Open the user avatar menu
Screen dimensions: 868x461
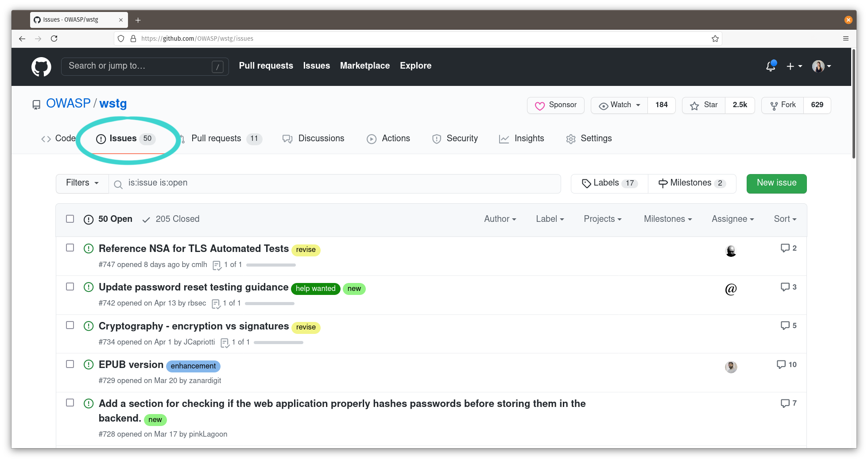(x=821, y=66)
